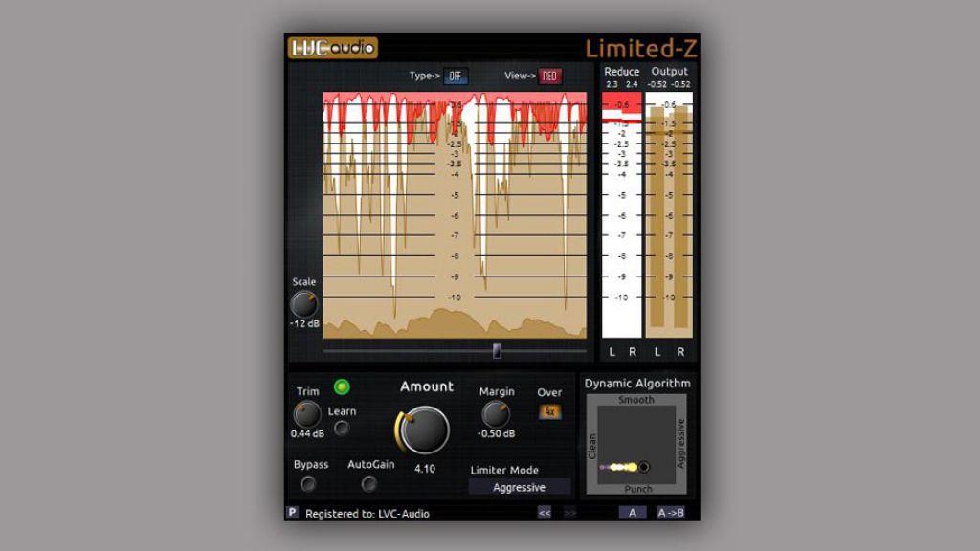Click the Margin knob
The image size is (980, 551).
pos(496,414)
